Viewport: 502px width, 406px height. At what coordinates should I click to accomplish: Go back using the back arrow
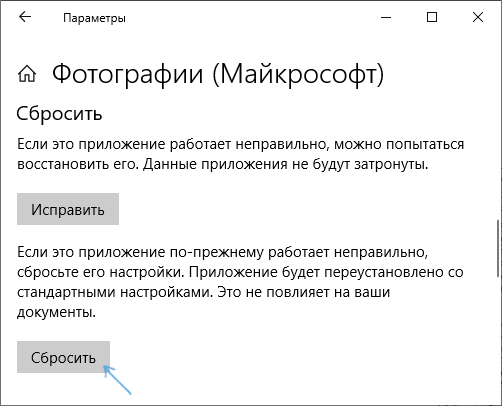pyautogui.click(x=25, y=17)
